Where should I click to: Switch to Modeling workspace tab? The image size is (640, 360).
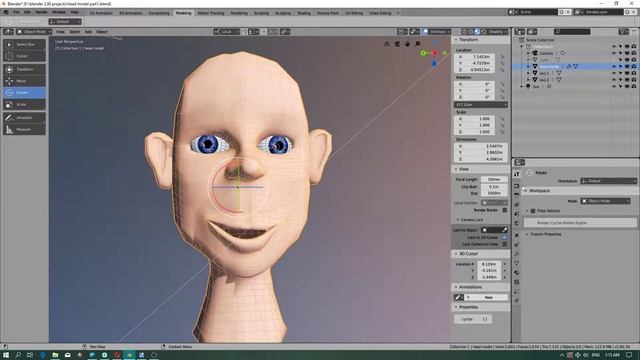(x=183, y=13)
